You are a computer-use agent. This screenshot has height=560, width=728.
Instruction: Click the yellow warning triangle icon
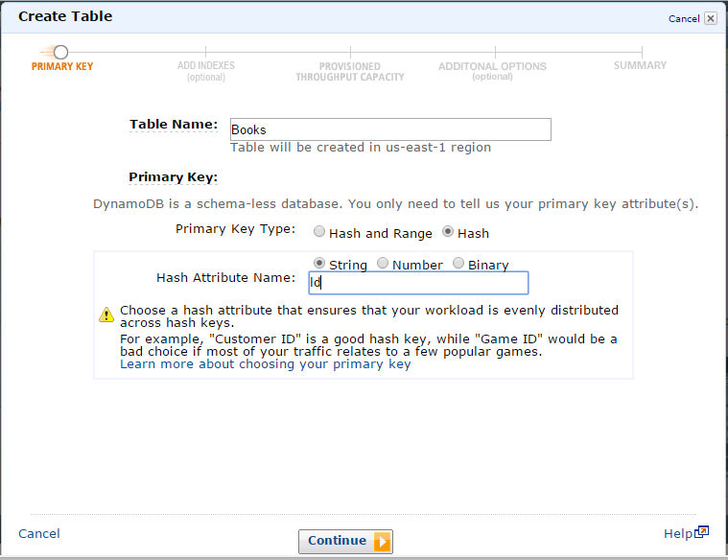coord(106,315)
